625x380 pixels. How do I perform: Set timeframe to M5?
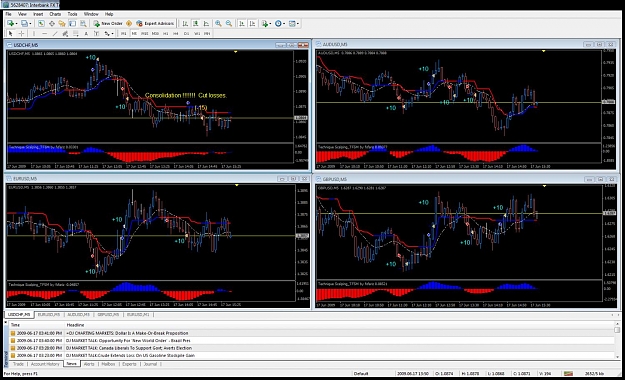[x=134, y=33]
